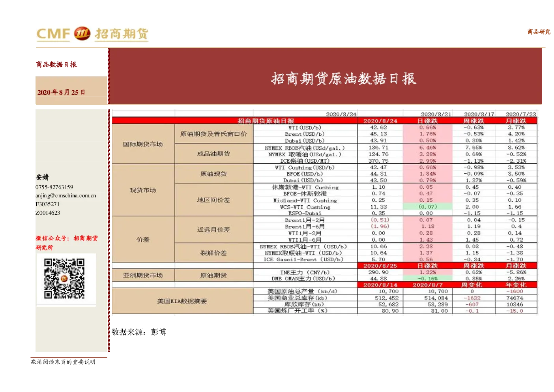Click the 地区间价差 subcategory cell
The height and width of the screenshot is (392, 554).
point(214,200)
